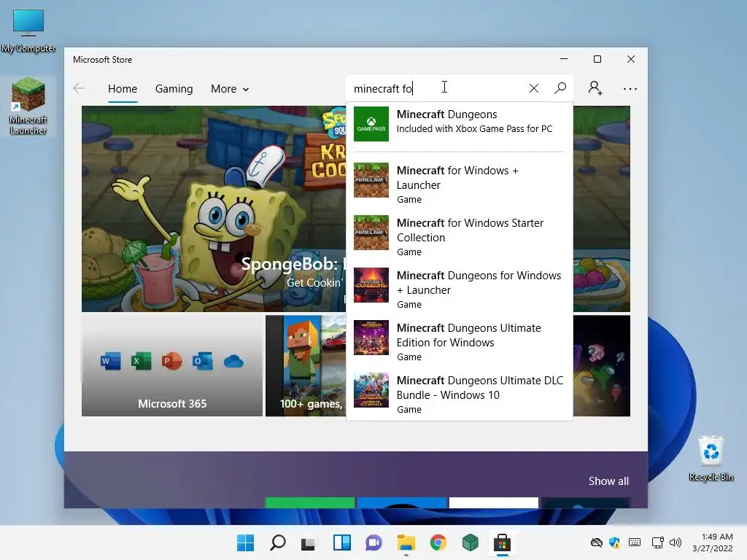Open green cube app on taskbar

coord(471,542)
